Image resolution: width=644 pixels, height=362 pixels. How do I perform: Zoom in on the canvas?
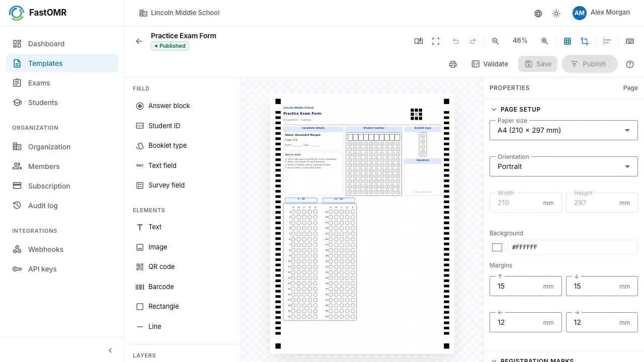coord(545,41)
